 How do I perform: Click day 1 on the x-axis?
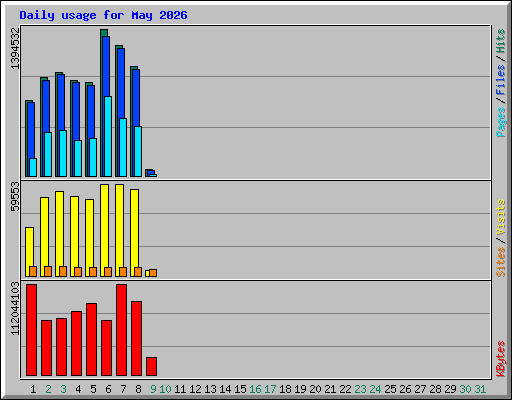(x=33, y=389)
